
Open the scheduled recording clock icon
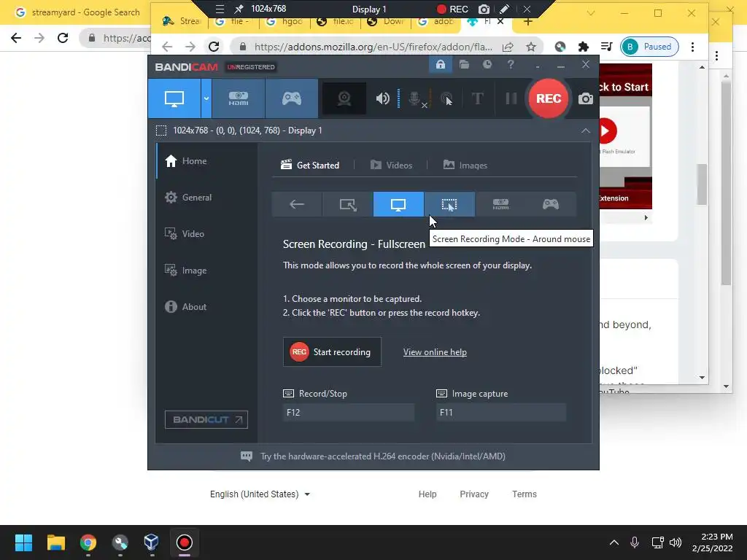(487, 64)
